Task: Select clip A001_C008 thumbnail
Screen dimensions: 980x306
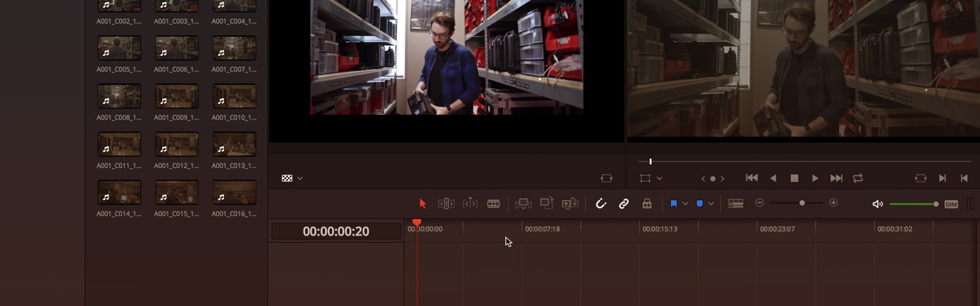Action: point(119,96)
